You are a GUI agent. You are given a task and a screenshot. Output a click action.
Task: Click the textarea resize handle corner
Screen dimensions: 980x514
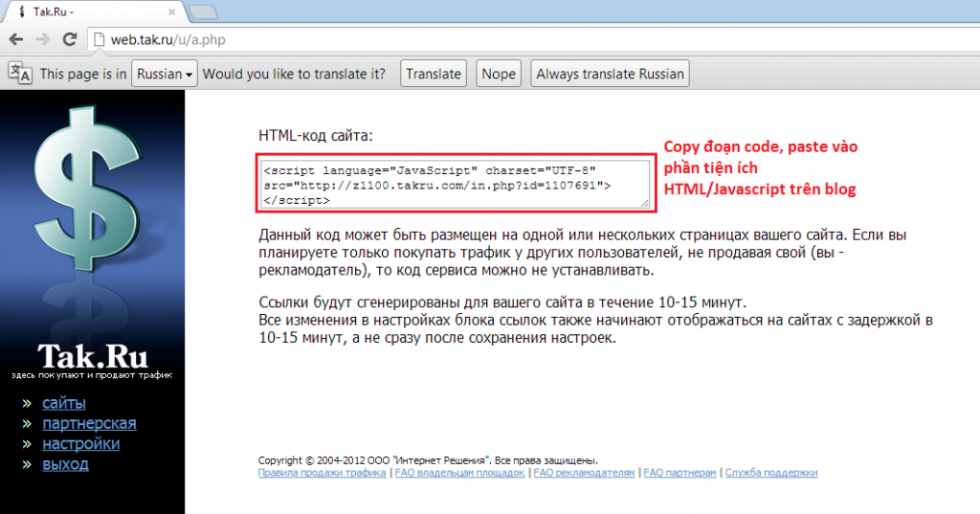(646, 203)
